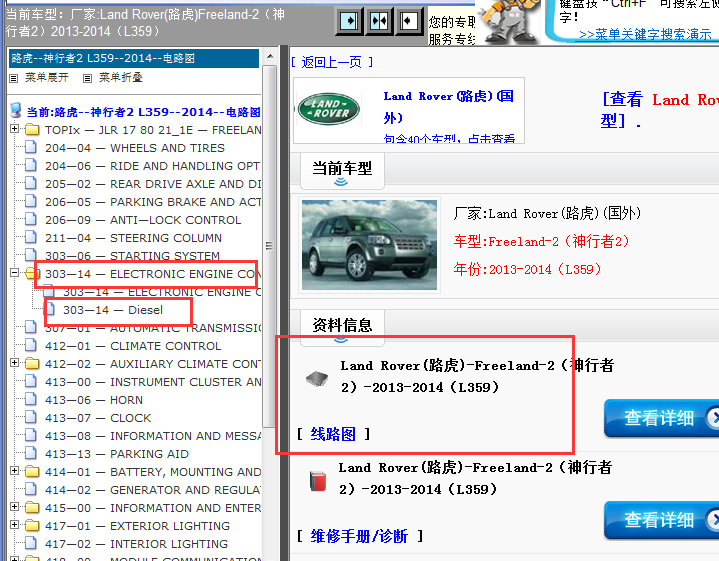Select 417-02 INTERIOR LIGHTING row
This screenshot has height=561, width=719.
tap(136, 544)
